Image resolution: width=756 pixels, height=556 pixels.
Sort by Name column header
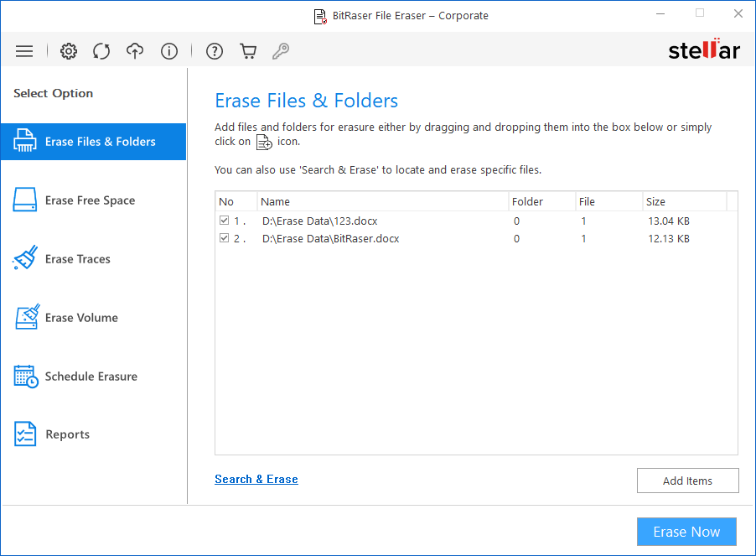(383, 201)
